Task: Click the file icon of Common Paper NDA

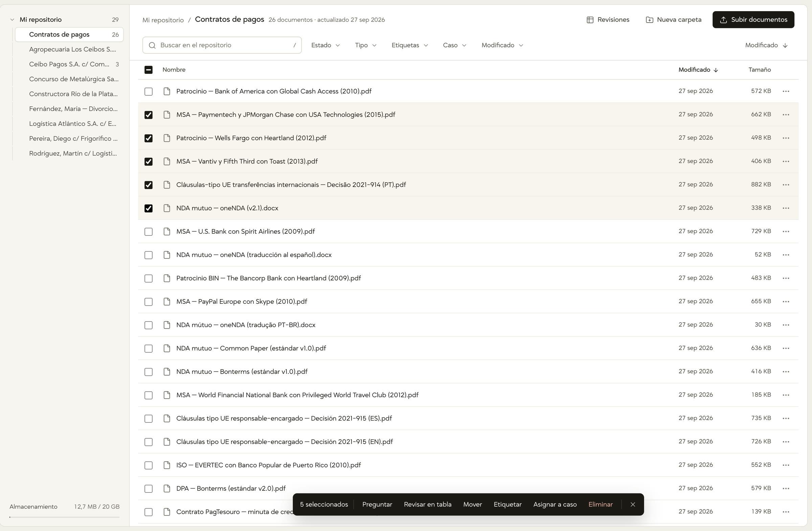Action: [x=167, y=348]
